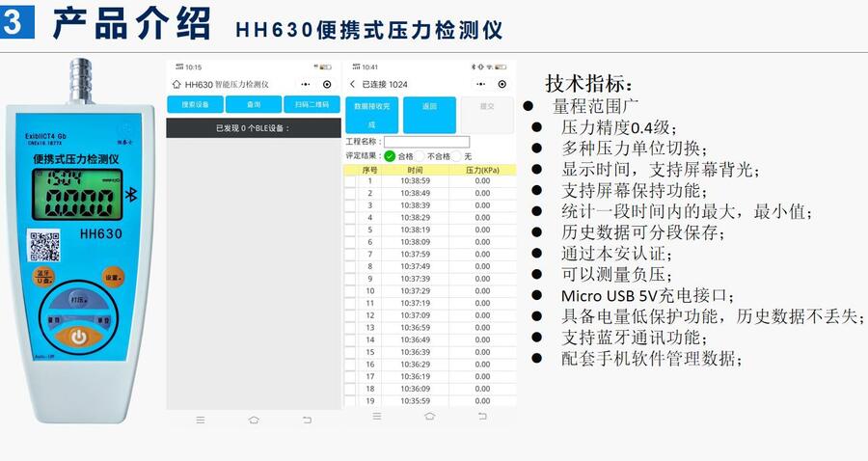Select the 无 radio option

(x=457, y=156)
